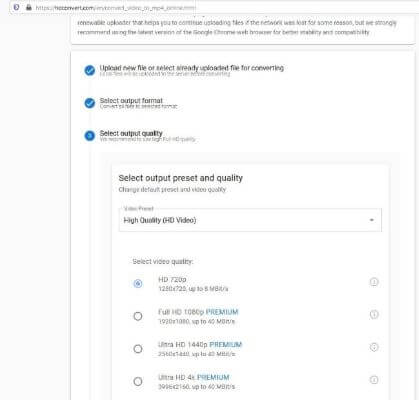Click the output format step checkmark icon
419x400 pixels.
pyautogui.click(x=90, y=103)
